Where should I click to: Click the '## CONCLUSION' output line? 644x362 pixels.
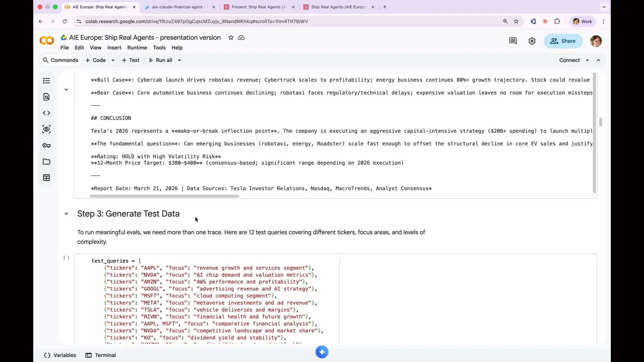pyautogui.click(x=111, y=118)
